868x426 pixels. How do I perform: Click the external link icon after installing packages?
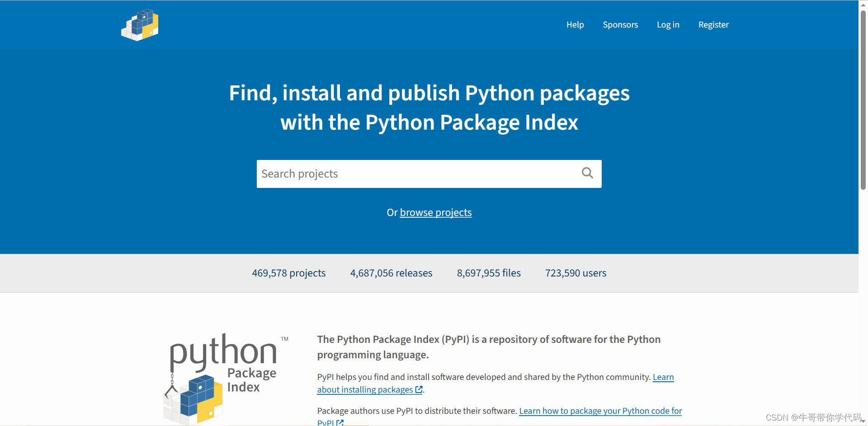click(x=419, y=389)
